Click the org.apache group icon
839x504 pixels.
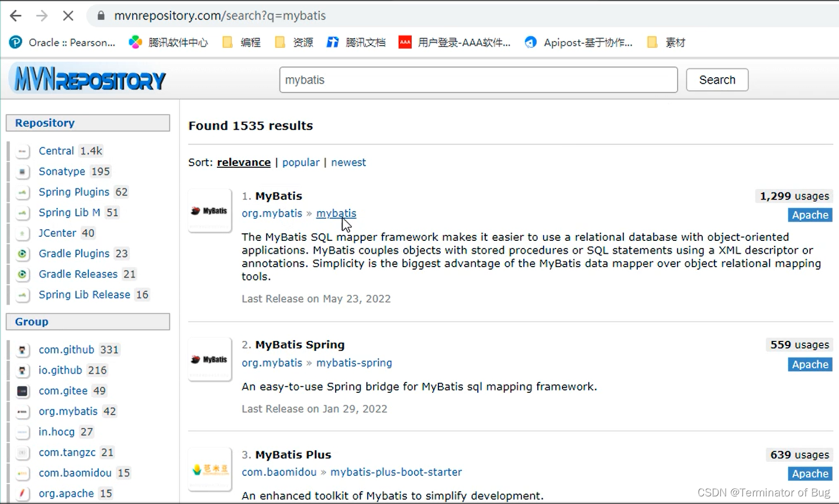pos(22,494)
